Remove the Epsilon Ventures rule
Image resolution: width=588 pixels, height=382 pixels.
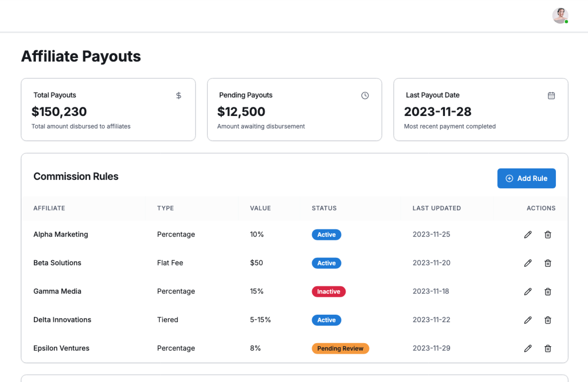[548, 348]
